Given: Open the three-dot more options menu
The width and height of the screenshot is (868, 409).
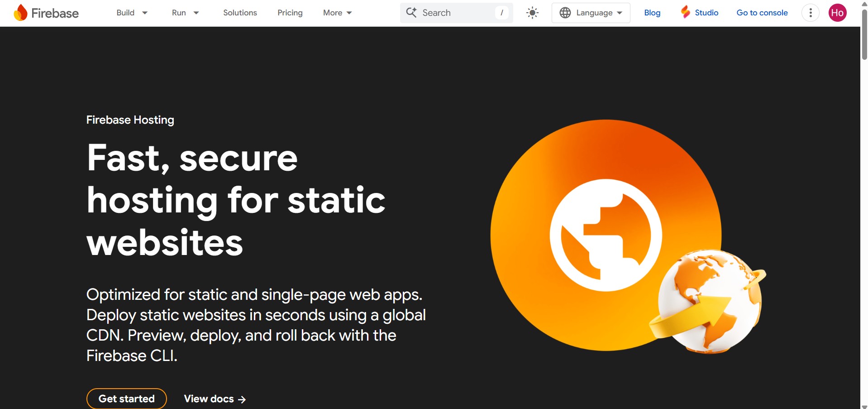Looking at the screenshot, I should [x=811, y=13].
